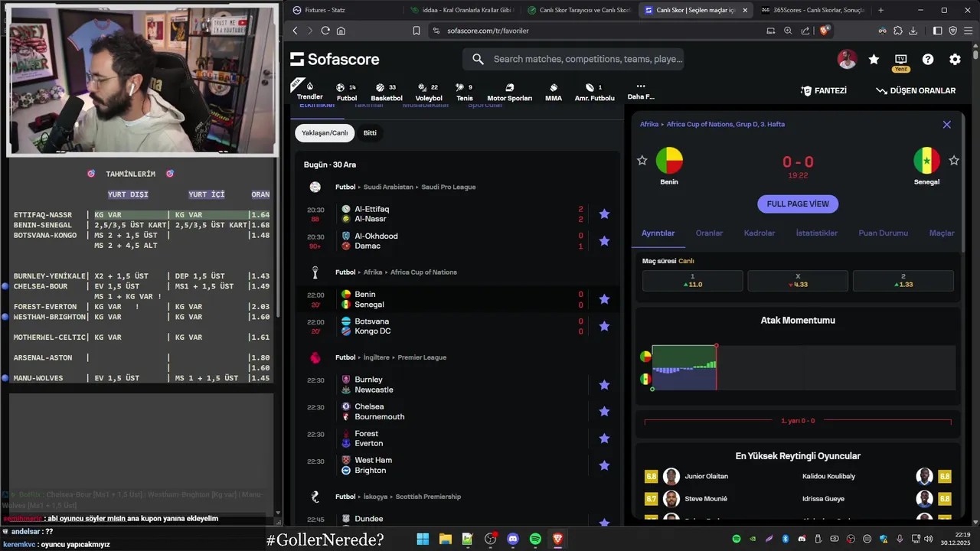Image resolution: width=980 pixels, height=551 pixels.
Task: Select the MMA sport icon
Action: point(554,93)
